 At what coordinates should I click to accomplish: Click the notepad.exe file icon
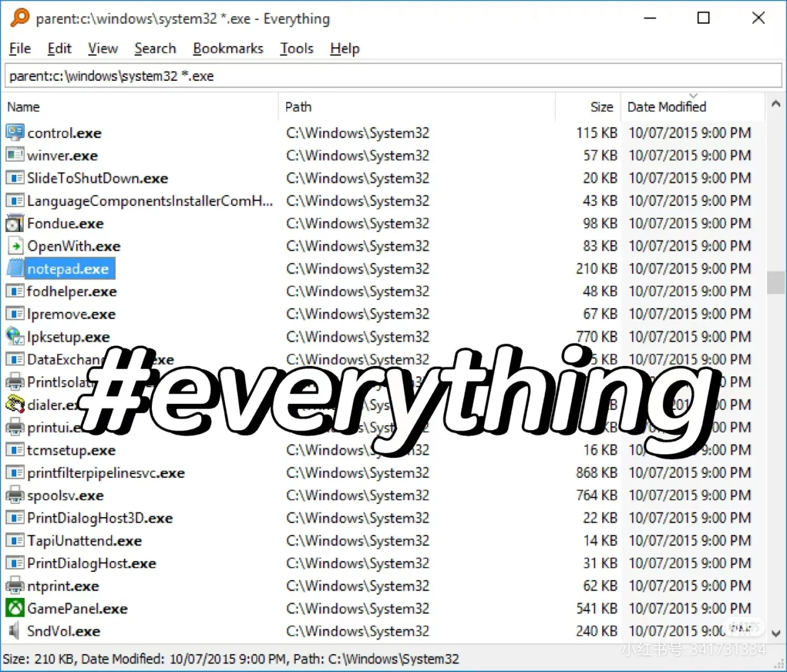click(x=15, y=269)
